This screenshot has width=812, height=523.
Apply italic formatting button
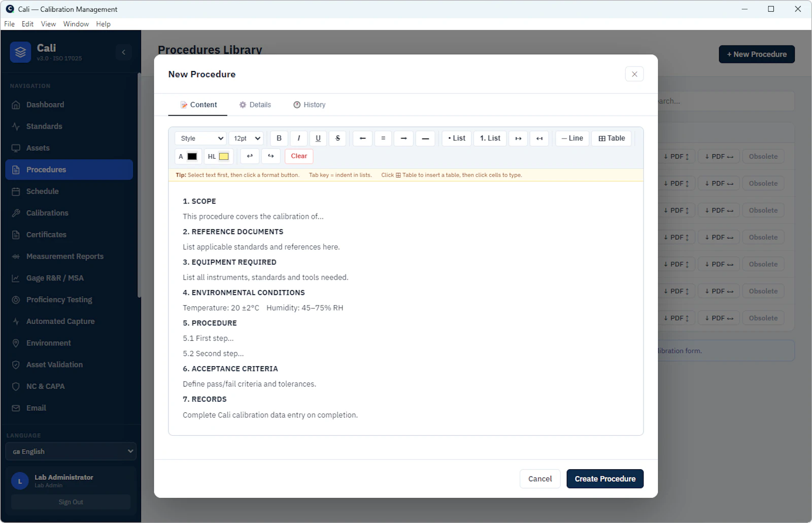(x=298, y=138)
